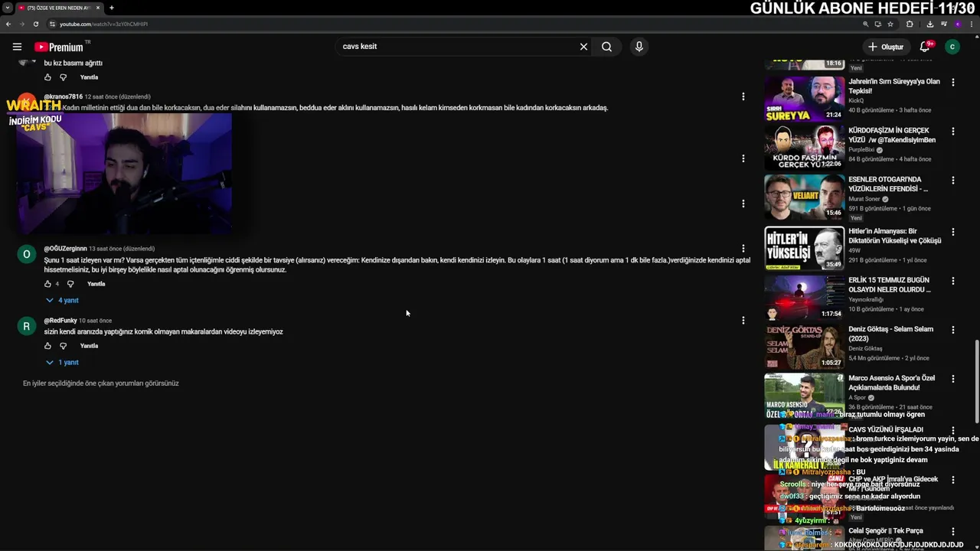Open the ESENLER OTOGARI VELİAHT thumbnail
This screenshot has width=980, height=551.
pos(804,197)
